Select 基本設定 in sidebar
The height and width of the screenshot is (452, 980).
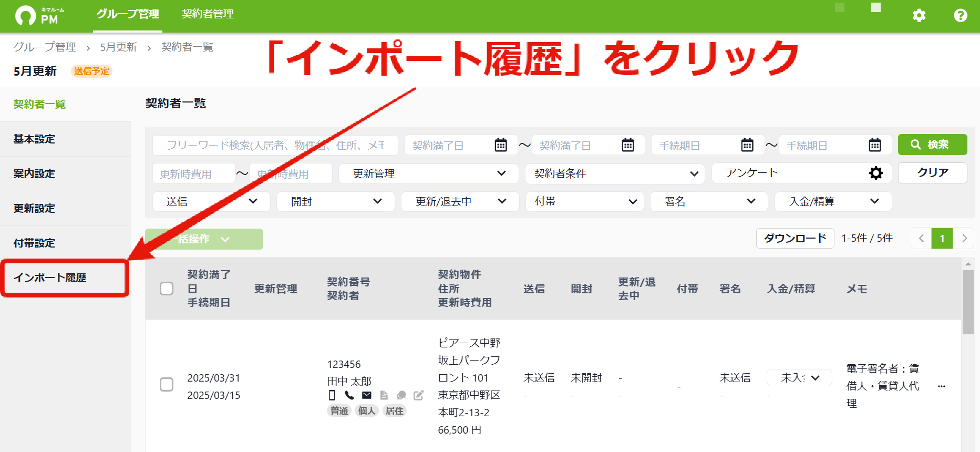(x=65, y=139)
